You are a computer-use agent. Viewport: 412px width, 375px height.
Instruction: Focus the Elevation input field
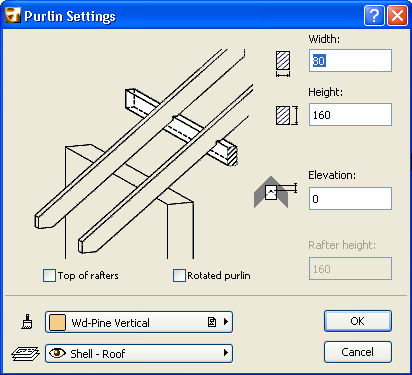point(350,199)
